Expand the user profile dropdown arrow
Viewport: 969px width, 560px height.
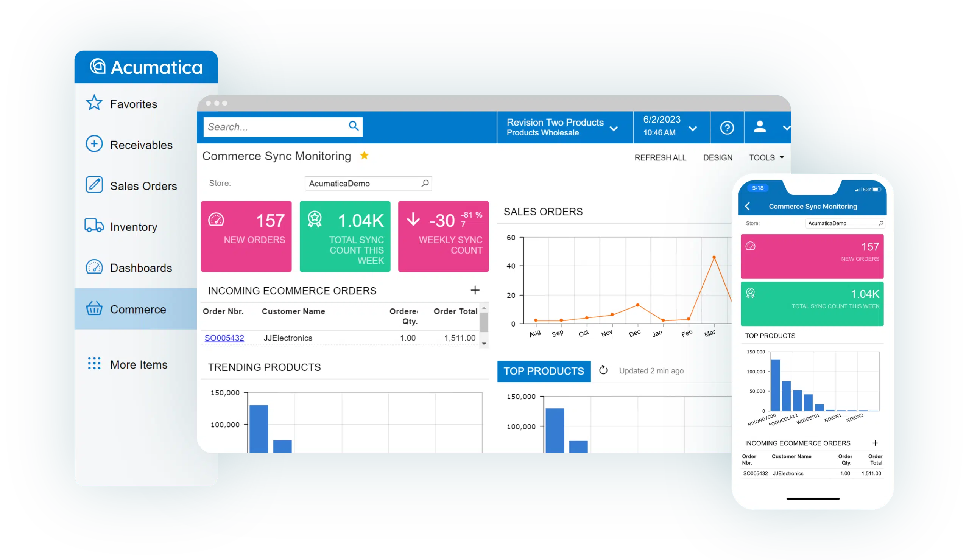pyautogui.click(x=786, y=128)
